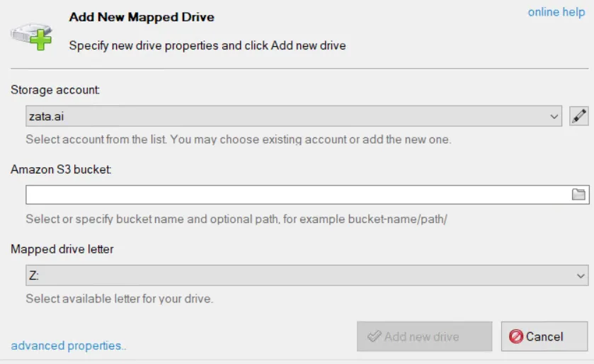Expand the Mapped drive letter dropdown
This screenshot has width=594, height=364.
click(x=307, y=275)
